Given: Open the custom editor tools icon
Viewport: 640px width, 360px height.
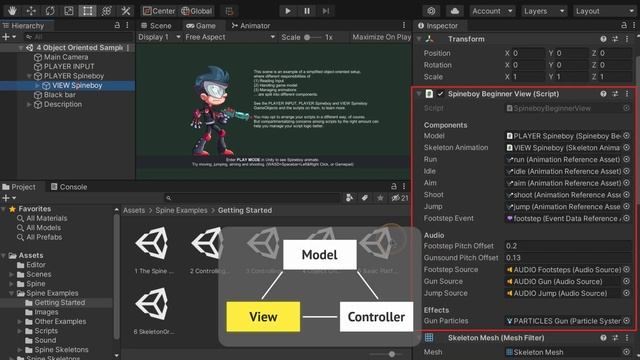Looking at the screenshot, I should tap(126, 11).
